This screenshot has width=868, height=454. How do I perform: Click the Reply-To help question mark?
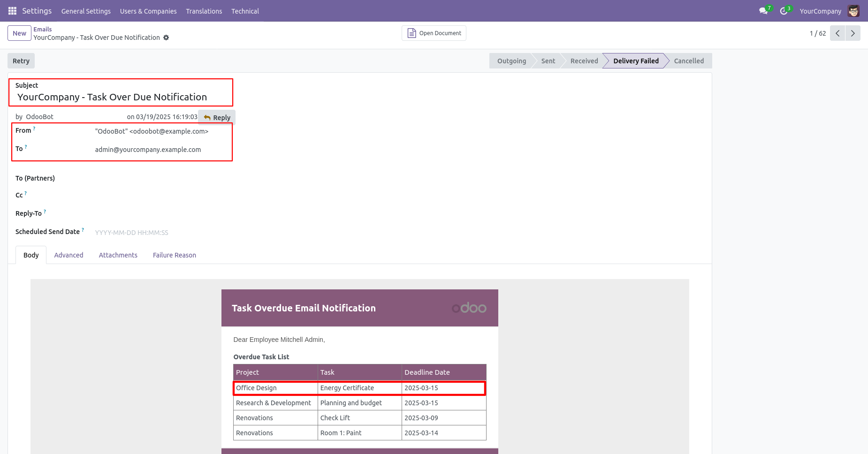click(45, 211)
